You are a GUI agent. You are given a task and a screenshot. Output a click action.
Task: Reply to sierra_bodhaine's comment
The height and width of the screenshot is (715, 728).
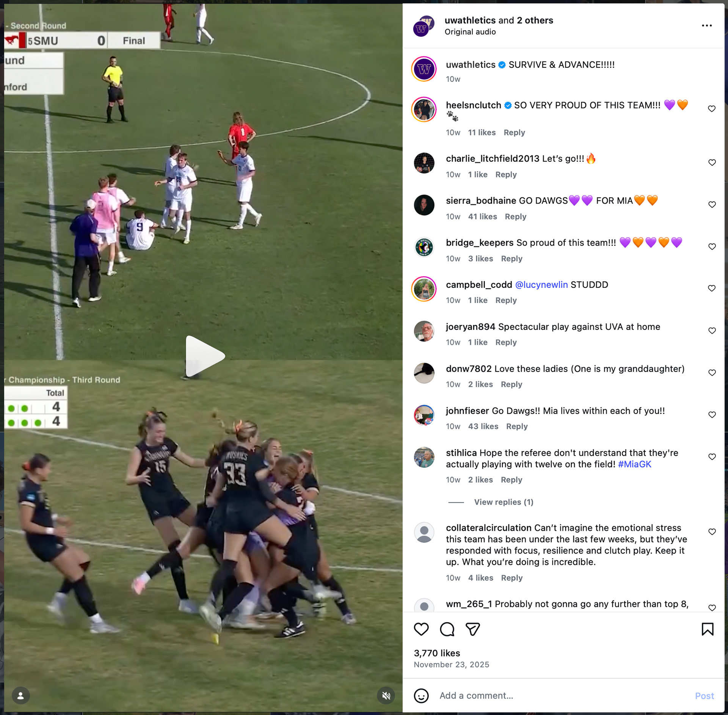515,216
